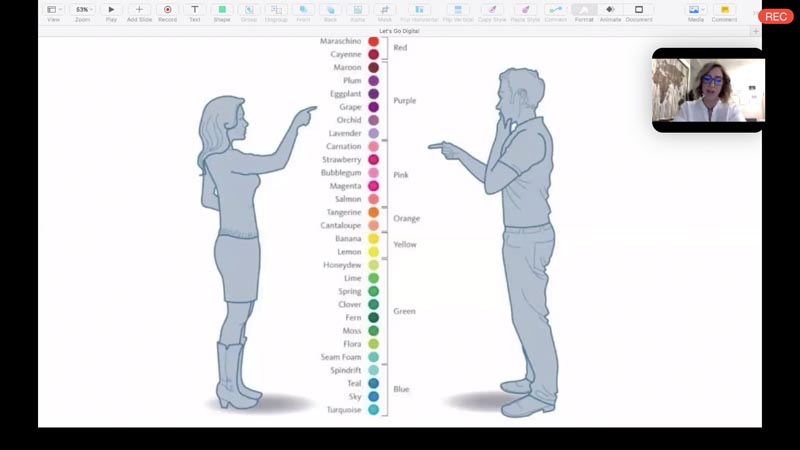Click the webcam video thumbnail
Image resolution: width=800 pixels, height=450 pixels.
708,90
